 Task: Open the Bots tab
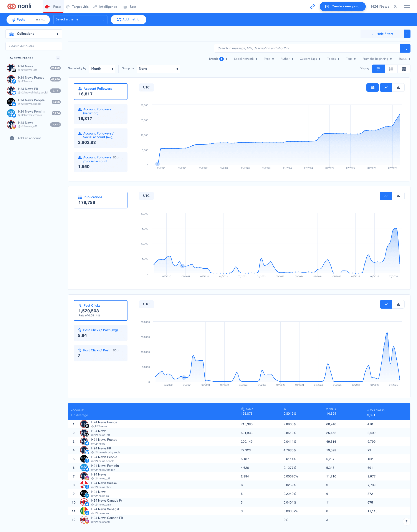click(x=130, y=7)
